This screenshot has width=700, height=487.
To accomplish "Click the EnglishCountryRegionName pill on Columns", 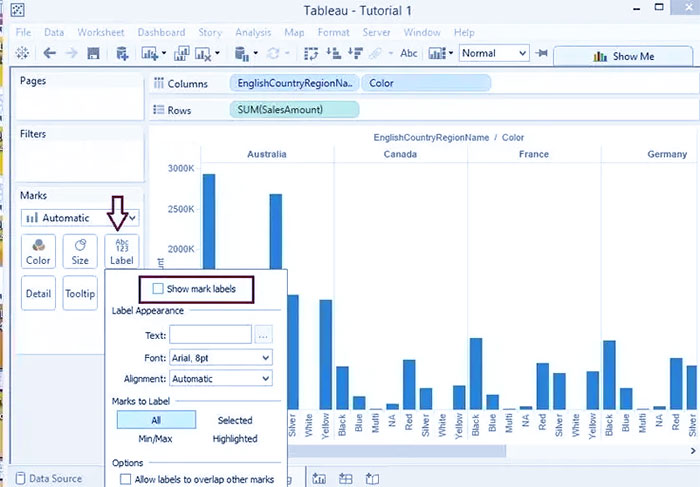I will click(295, 83).
